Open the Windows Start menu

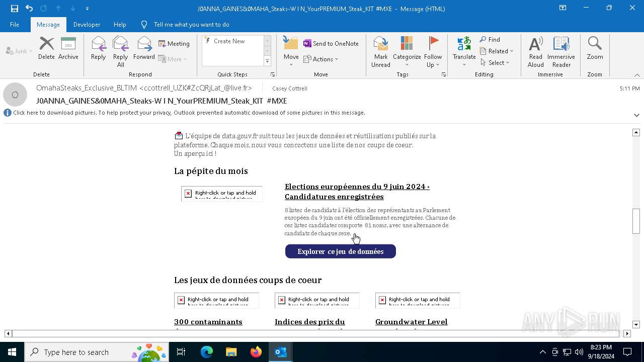pos(12,352)
